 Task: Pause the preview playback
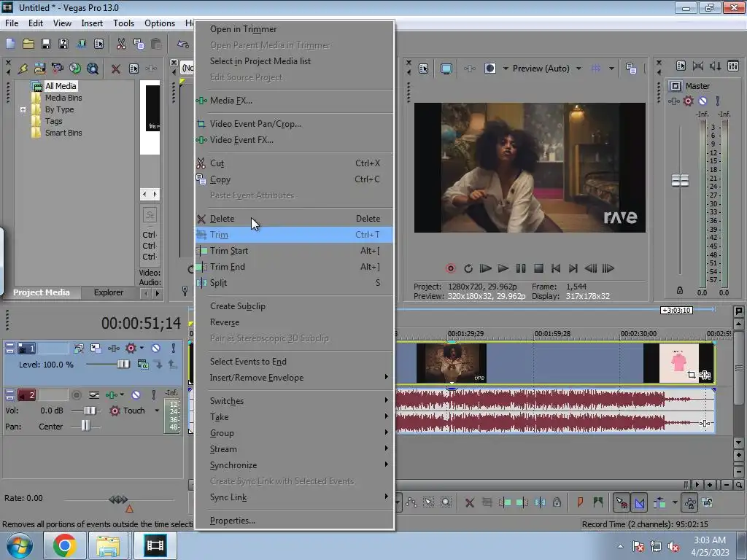click(521, 268)
